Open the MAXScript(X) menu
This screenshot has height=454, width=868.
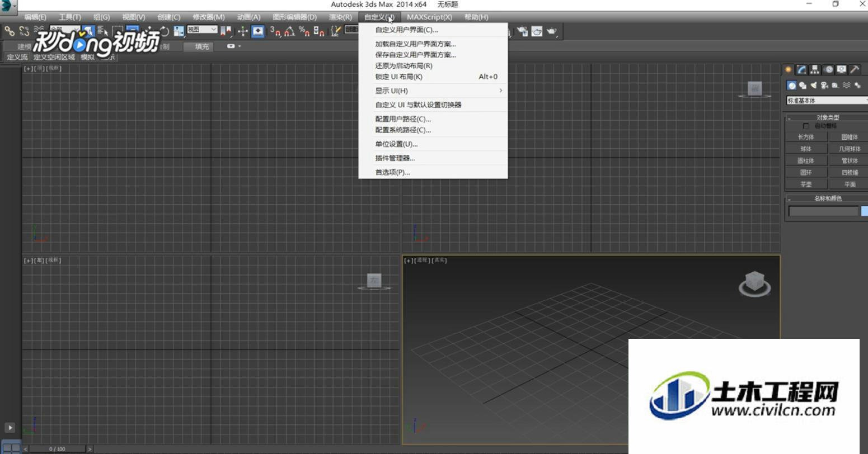point(429,17)
